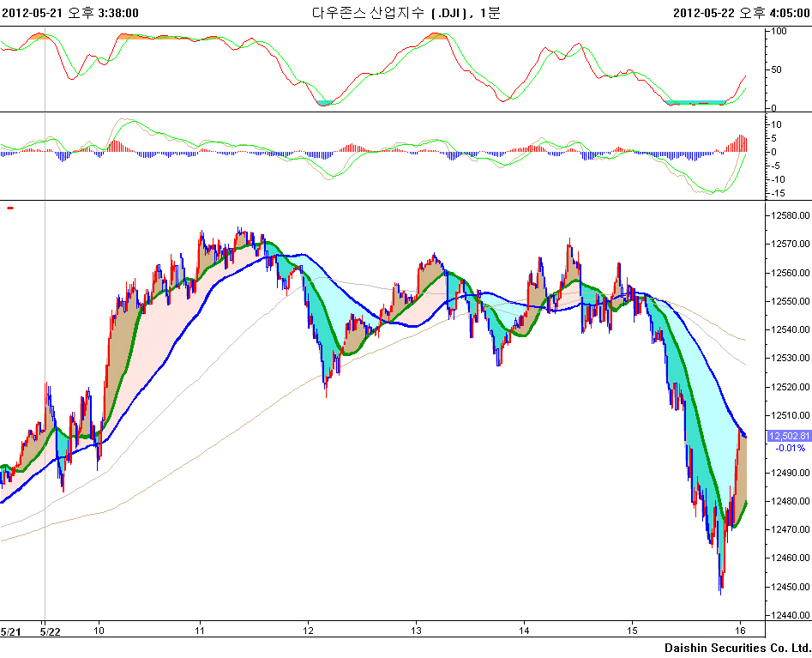This screenshot has width=812, height=658.
Task: Click the tall red MACD histogram bars at right
Action: pyautogui.click(x=739, y=143)
